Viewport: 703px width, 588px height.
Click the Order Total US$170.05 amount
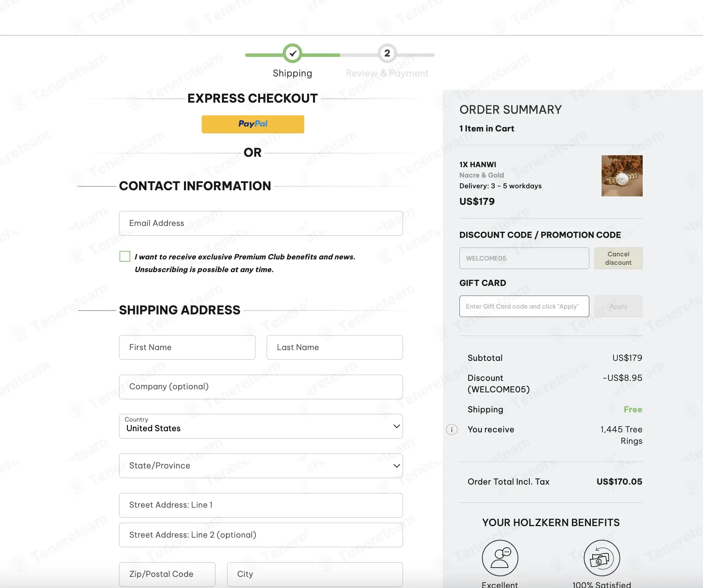tap(619, 482)
